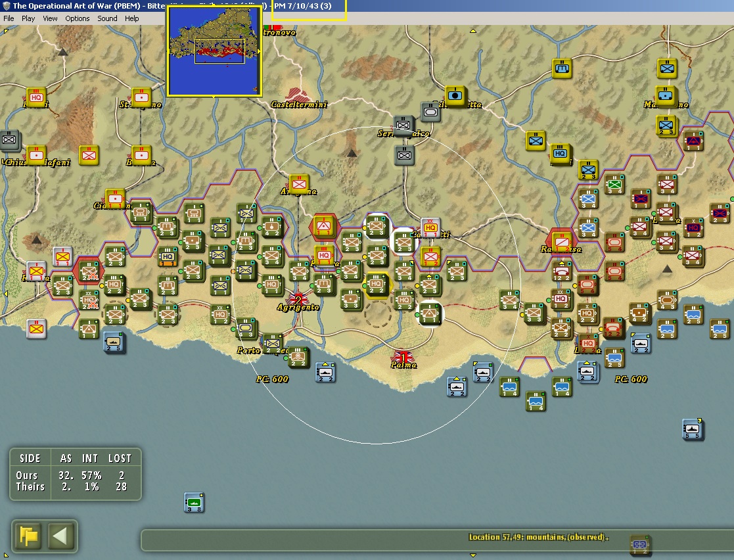The height and width of the screenshot is (560, 734).
Task: Select the red 12-2 artillery near coast
Action: [561, 271]
